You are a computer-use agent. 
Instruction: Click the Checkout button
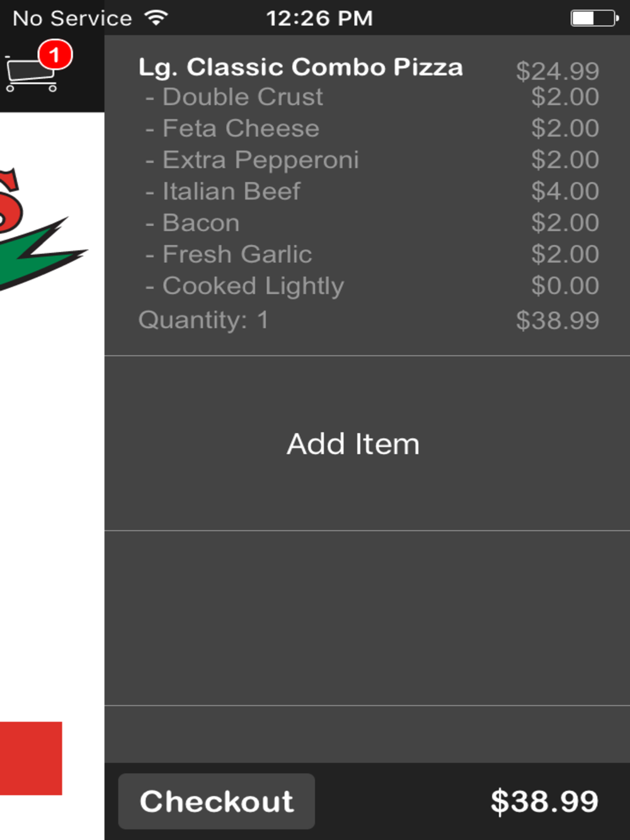tap(216, 801)
